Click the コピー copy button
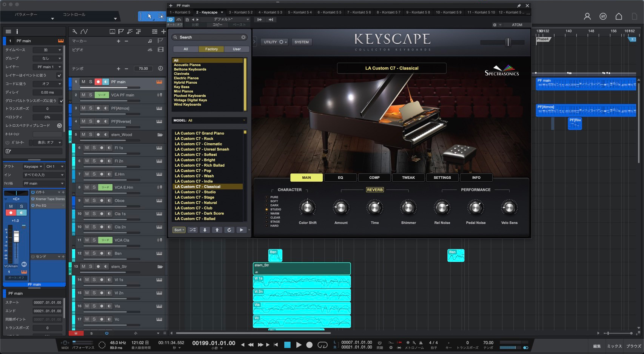 click(x=217, y=25)
